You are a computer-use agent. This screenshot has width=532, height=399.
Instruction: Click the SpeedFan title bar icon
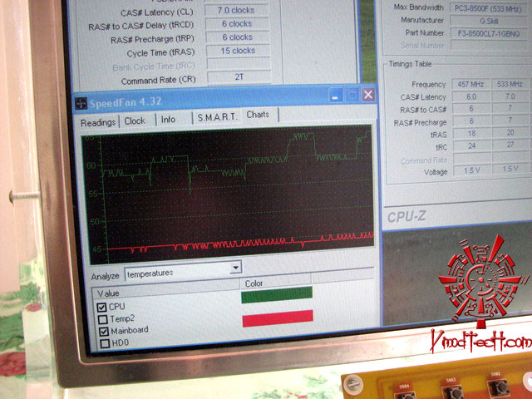click(x=81, y=103)
